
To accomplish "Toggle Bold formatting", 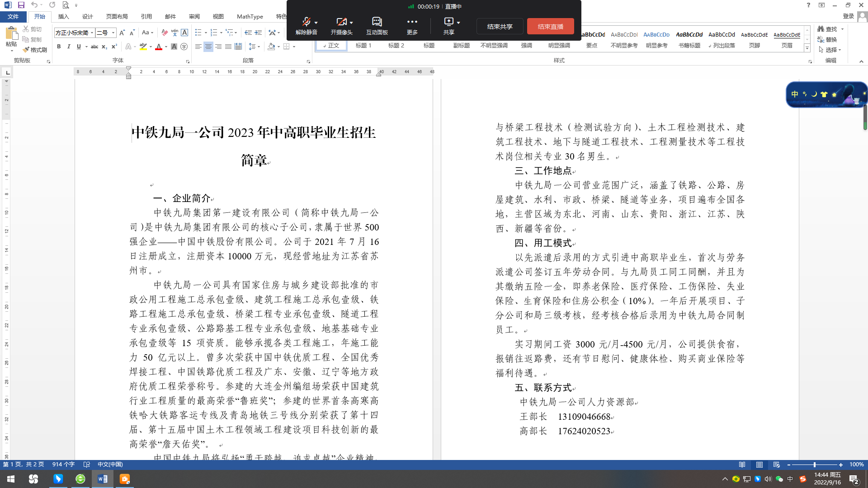I will click(x=59, y=47).
